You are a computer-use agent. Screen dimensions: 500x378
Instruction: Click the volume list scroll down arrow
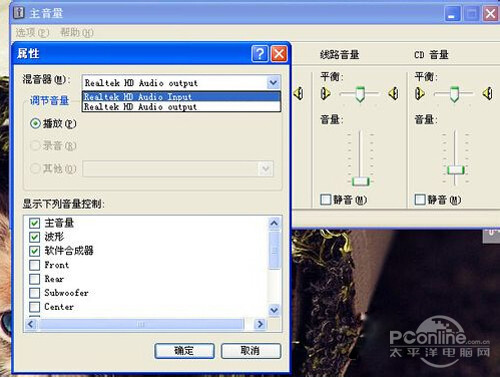(274, 310)
